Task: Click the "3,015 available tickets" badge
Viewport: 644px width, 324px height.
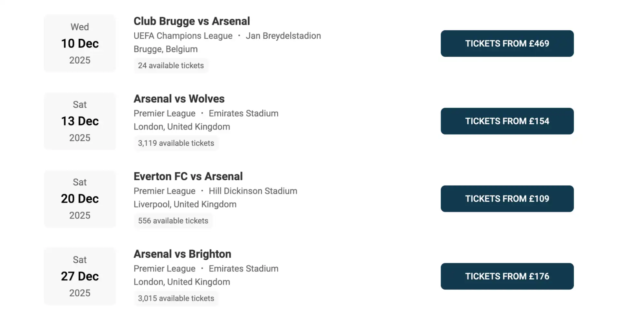Action: [176, 298]
